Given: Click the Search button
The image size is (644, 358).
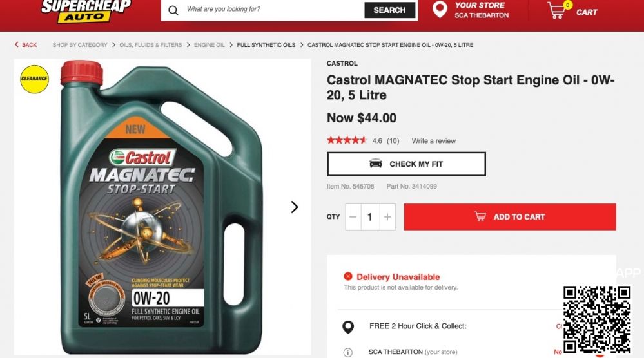Looking at the screenshot, I should point(389,10).
